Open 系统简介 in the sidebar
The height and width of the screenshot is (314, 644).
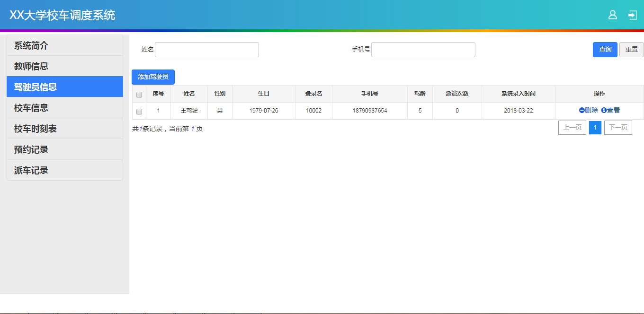(x=65, y=45)
